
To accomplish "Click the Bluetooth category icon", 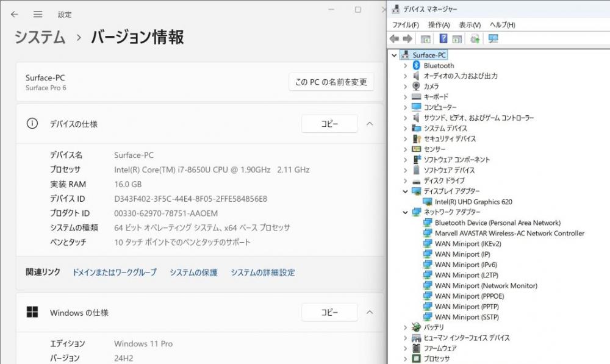I will coord(416,65).
